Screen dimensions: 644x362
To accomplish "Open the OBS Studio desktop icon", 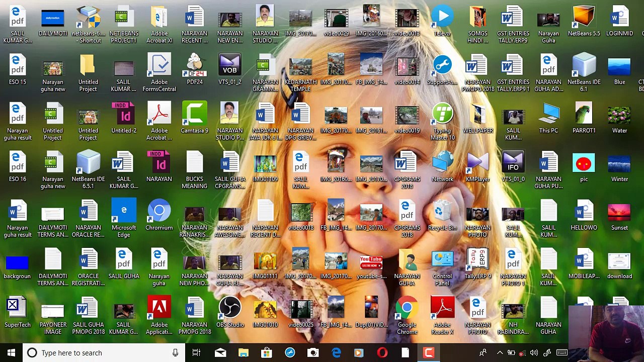I will coord(230,312).
